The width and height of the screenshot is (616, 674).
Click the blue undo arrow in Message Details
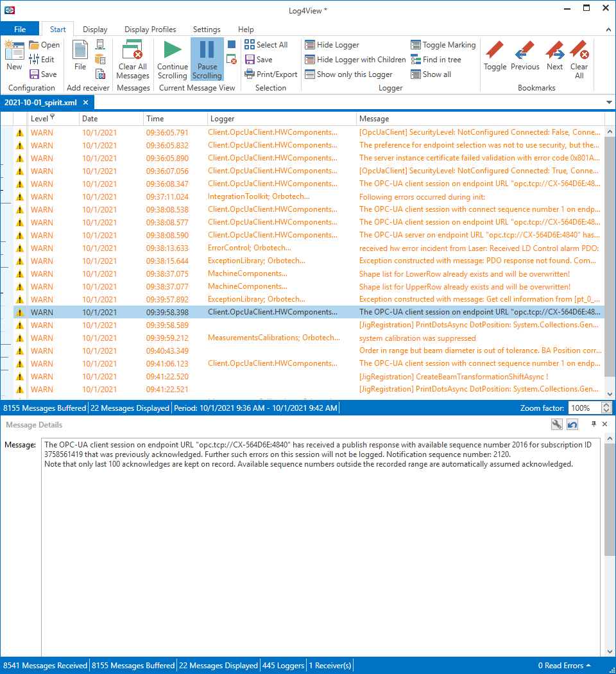[572, 424]
